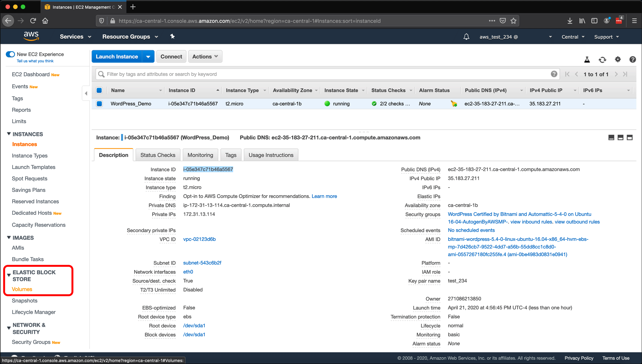Open table settings gear icon
Viewport: 642px width, 364px height.
pyautogui.click(x=618, y=59)
